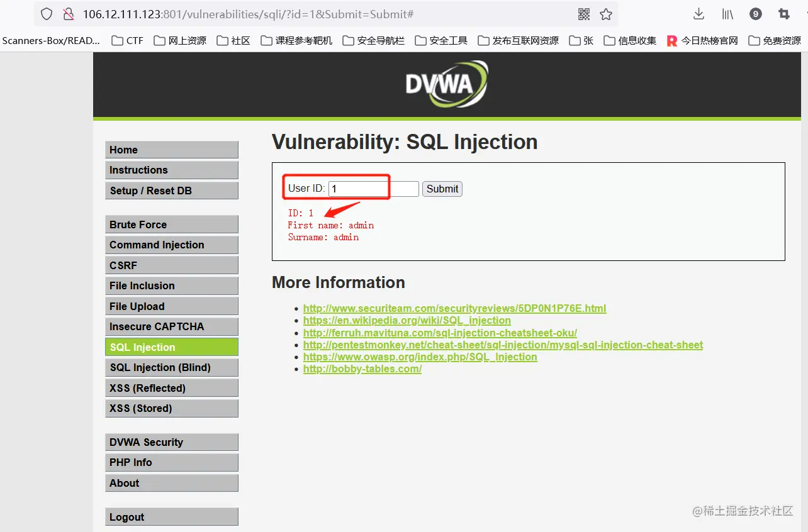Click the User ID text field
The width and height of the screenshot is (808, 532).
coord(374,189)
